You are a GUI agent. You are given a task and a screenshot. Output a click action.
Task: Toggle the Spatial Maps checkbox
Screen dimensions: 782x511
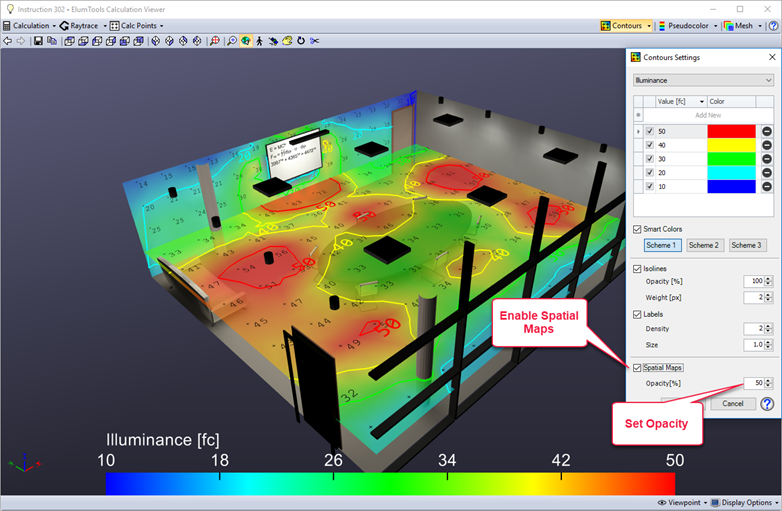coord(638,368)
